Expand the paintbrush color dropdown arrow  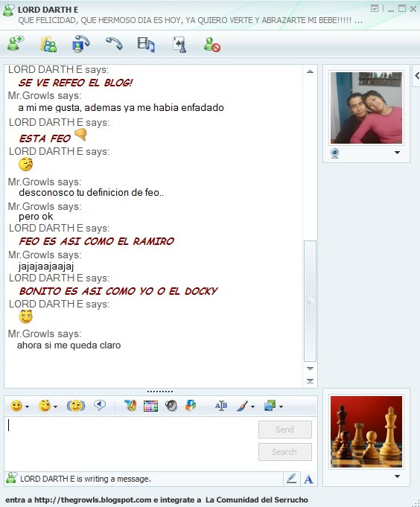point(252,406)
